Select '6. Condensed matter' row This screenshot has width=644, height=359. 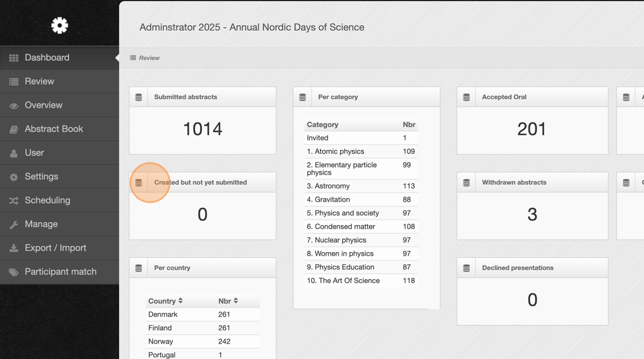361,226
